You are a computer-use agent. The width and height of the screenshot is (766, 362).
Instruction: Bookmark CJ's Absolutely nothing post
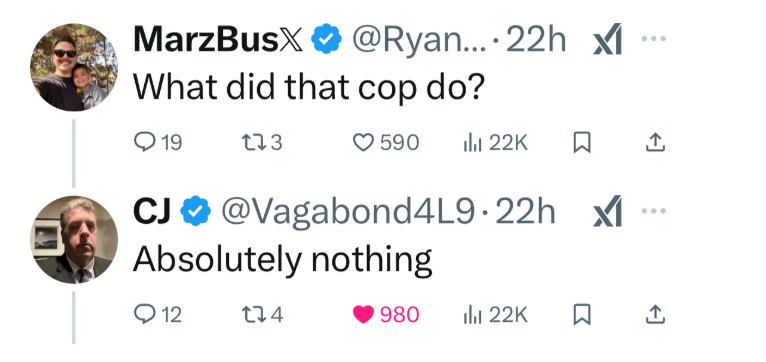(582, 315)
